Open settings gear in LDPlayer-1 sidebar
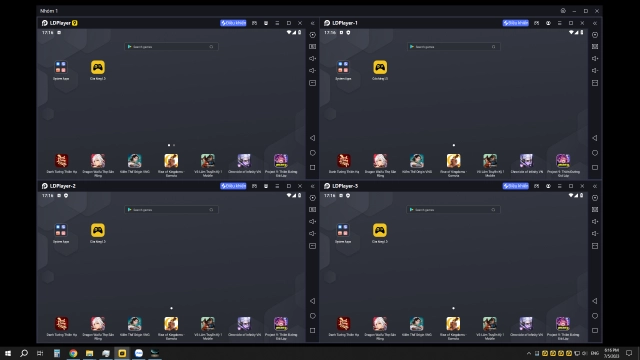 click(595, 35)
